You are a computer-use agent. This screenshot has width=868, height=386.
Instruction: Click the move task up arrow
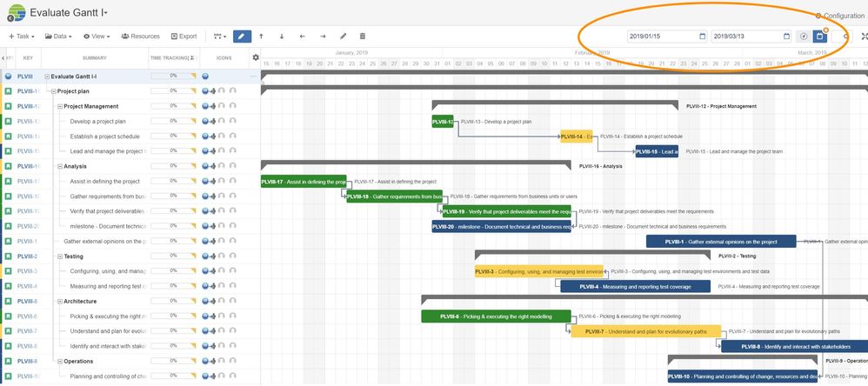point(261,36)
